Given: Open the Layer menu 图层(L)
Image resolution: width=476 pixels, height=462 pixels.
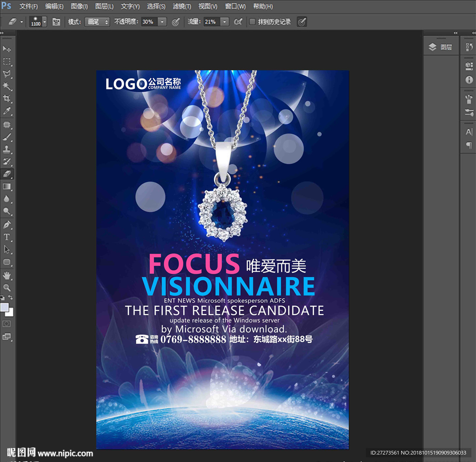Looking at the screenshot, I should pos(104,6).
